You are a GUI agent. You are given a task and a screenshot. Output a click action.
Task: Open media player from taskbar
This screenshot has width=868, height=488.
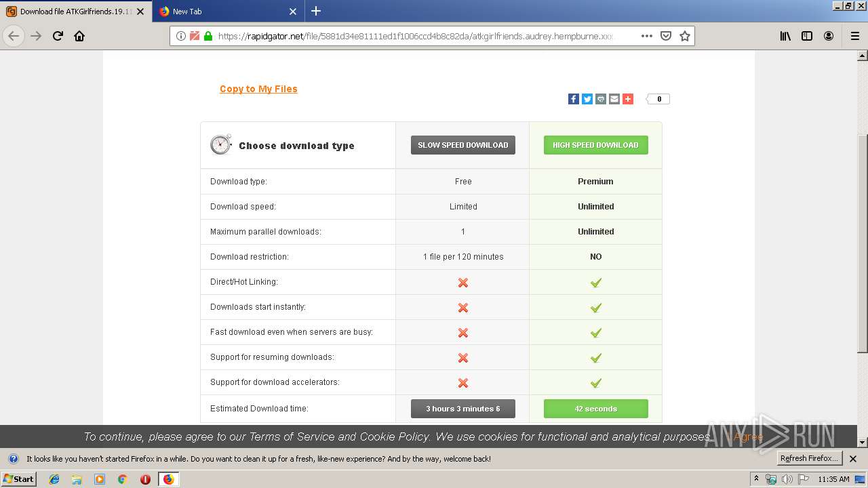(100, 479)
